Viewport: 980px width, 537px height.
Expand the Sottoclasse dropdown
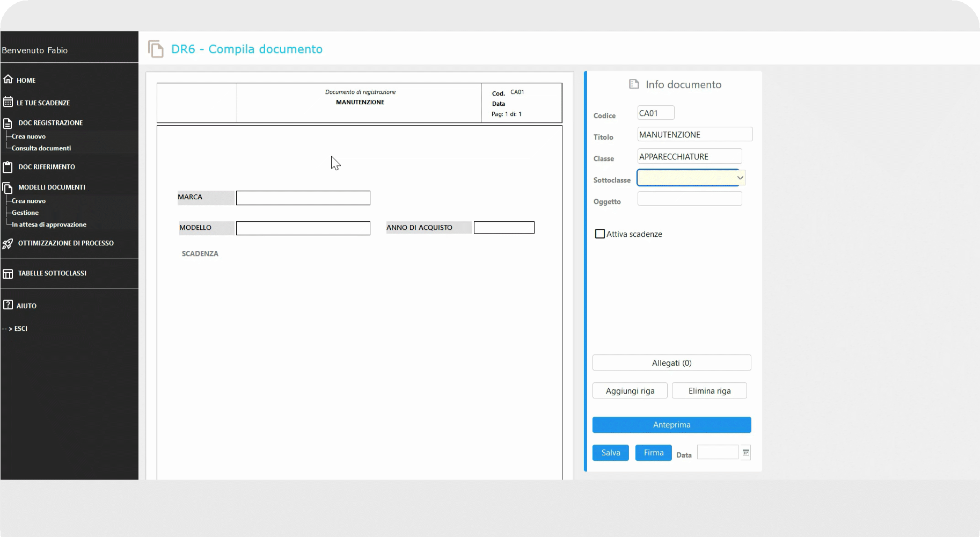740,178
